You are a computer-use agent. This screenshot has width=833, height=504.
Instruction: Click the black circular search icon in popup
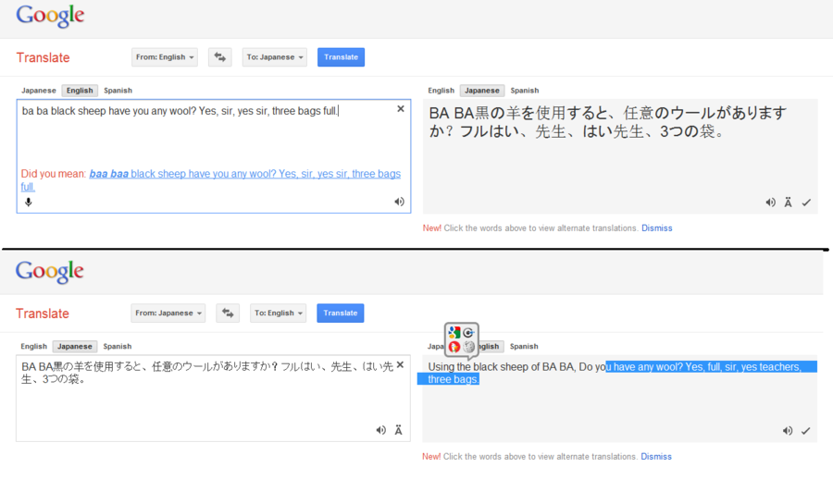tap(468, 333)
